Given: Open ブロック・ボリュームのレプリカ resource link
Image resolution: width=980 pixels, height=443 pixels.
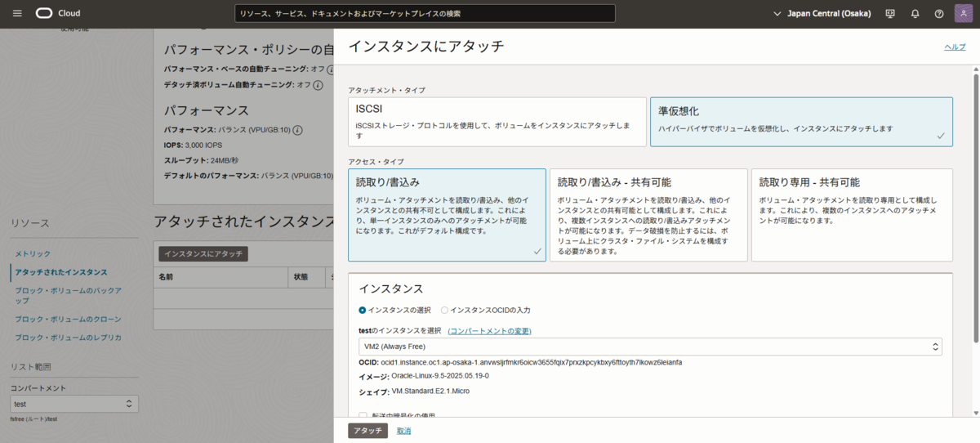Looking at the screenshot, I should pos(69,338).
